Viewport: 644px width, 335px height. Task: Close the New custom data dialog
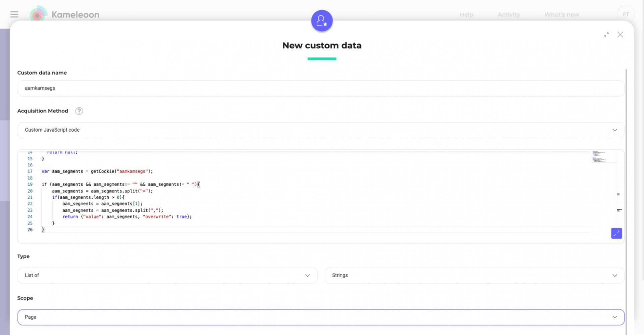coord(620,35)
